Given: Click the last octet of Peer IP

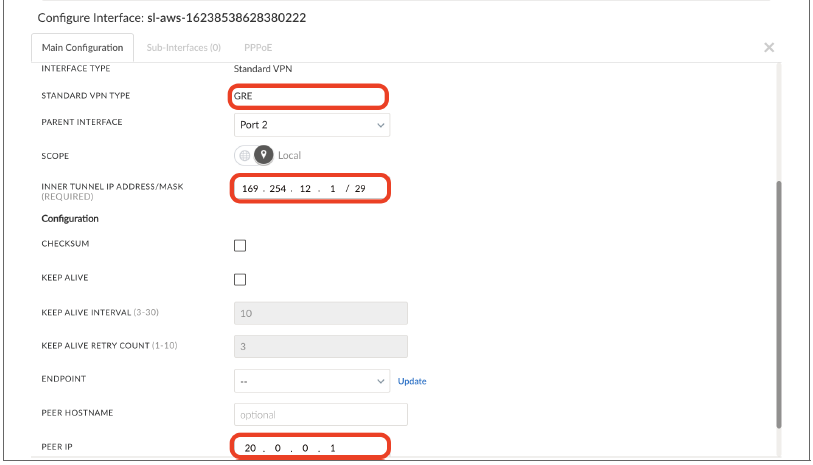Looking at the screenshot, I should (x=332, y=448).
